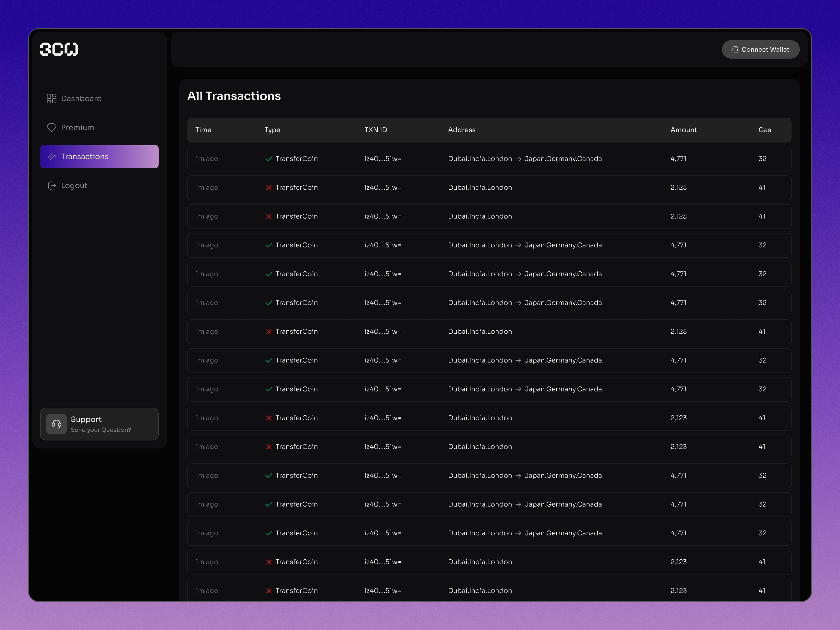840x630 pixels.
Task: Open the Premium menu item
Action: [77, 128]
